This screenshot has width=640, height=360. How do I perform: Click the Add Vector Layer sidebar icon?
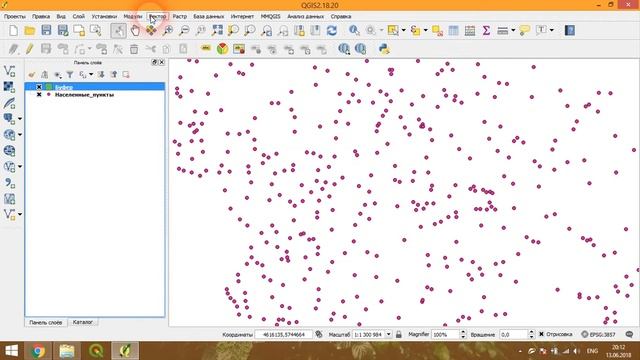(x=9, y=71)
